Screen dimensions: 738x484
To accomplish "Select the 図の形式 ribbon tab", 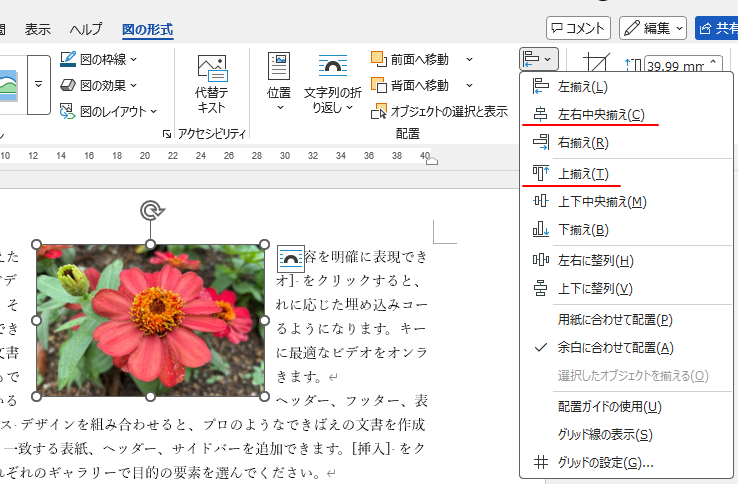I will click(x=147, y=29).
